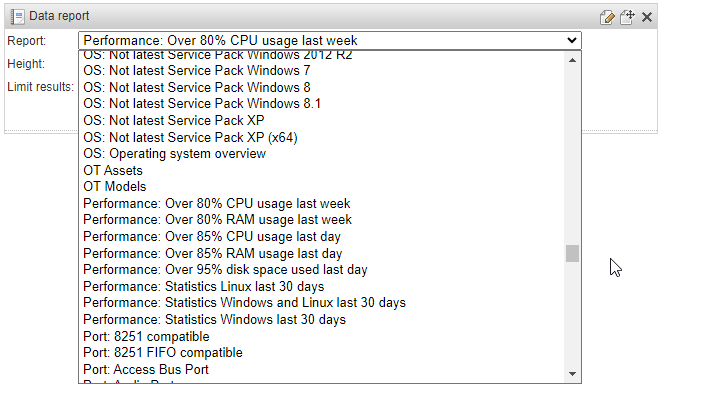This screenshot has height=419, width=719.
Task: Pick OS: Not latest Service Pack XP
Action: click(x=322, y=121)
